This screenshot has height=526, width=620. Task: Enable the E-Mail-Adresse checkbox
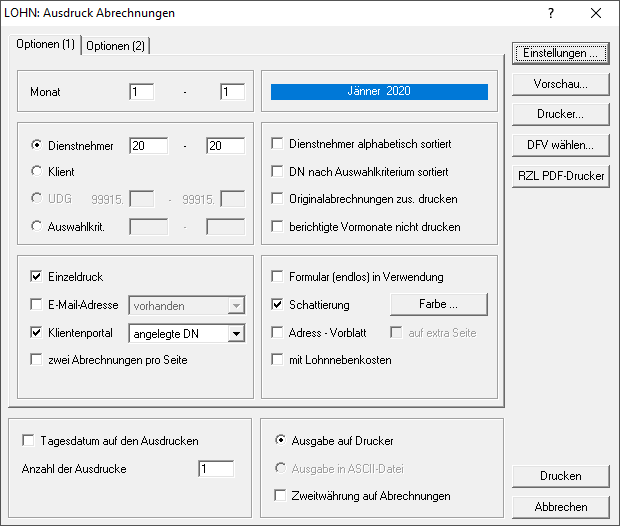[x=38, y=305]
